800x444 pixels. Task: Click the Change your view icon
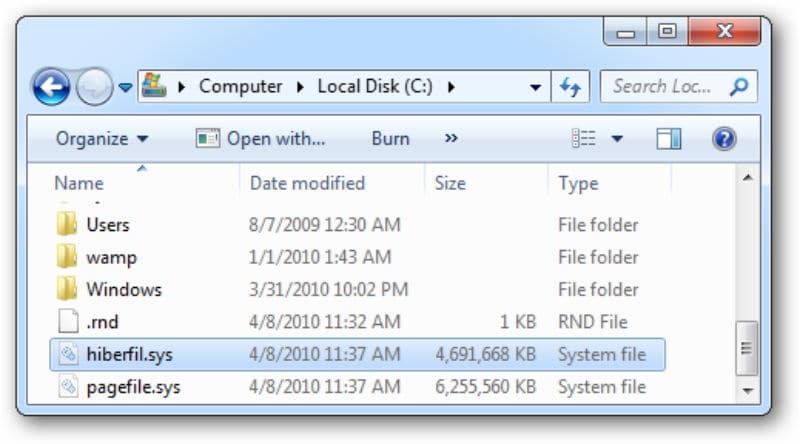coord(584,139)
